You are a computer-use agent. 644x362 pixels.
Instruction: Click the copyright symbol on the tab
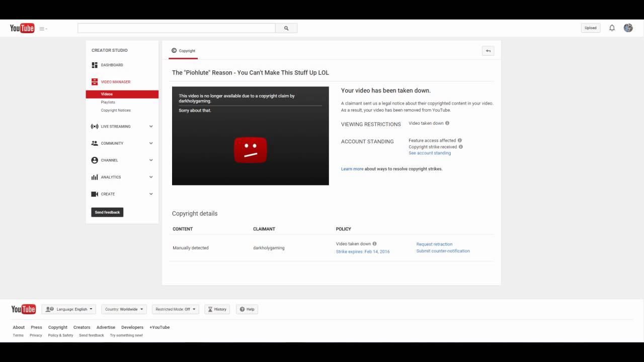click(x=174, y=50)
